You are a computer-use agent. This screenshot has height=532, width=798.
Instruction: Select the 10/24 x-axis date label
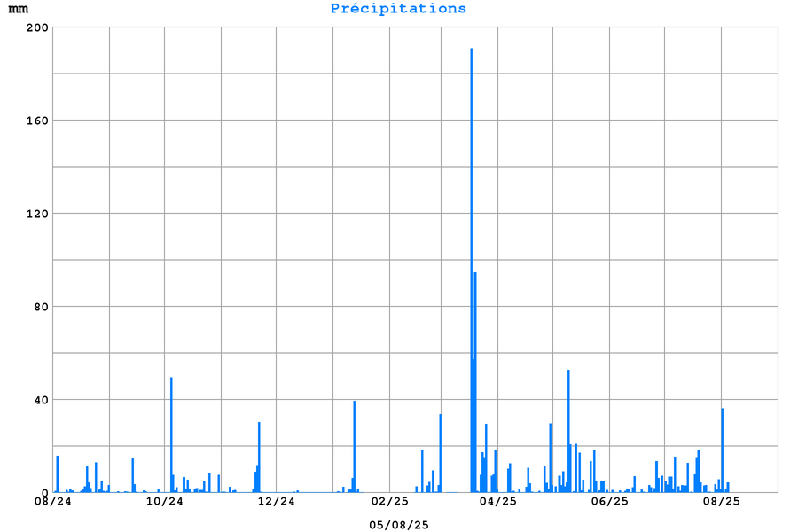(165, 502)
